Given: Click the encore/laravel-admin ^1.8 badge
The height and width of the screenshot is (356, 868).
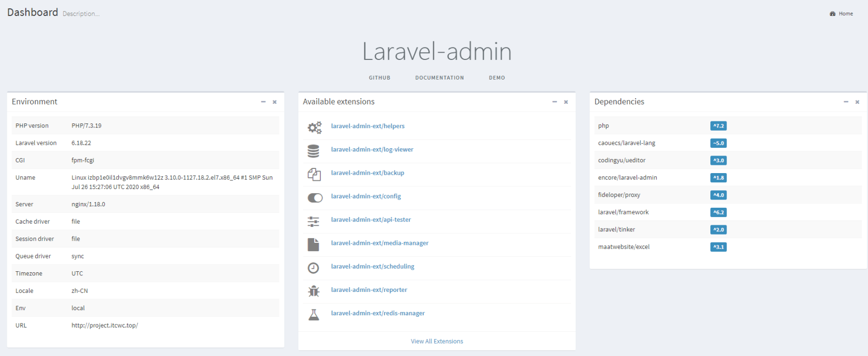Looking at the screenshot, I should pos(718,178).
